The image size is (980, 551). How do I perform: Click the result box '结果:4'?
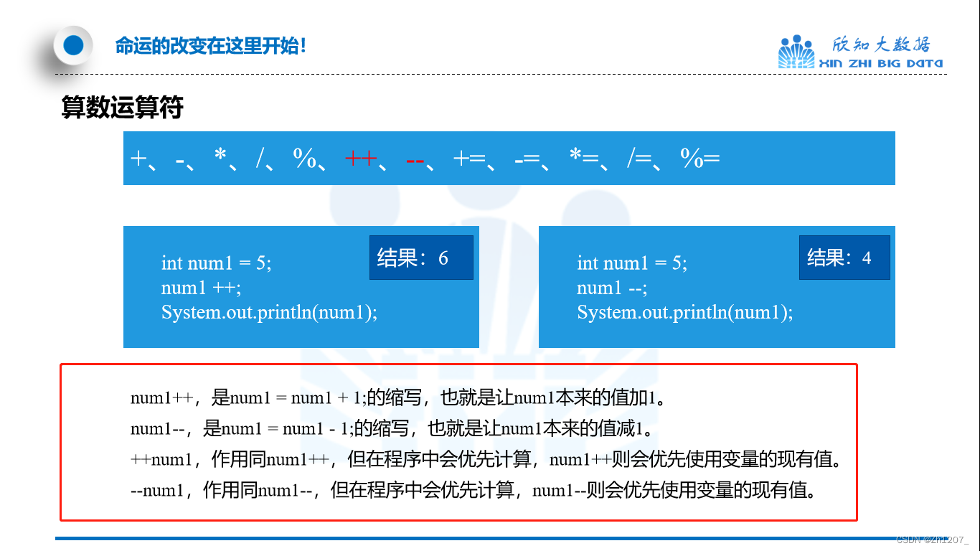tap(844, 257)
